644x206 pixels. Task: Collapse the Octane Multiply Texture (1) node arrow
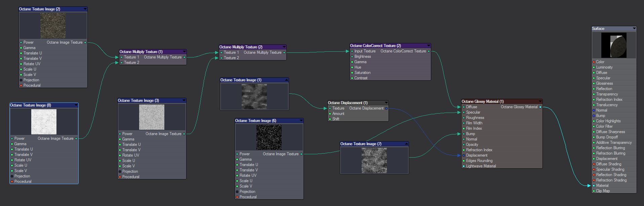tap(184, 52)
